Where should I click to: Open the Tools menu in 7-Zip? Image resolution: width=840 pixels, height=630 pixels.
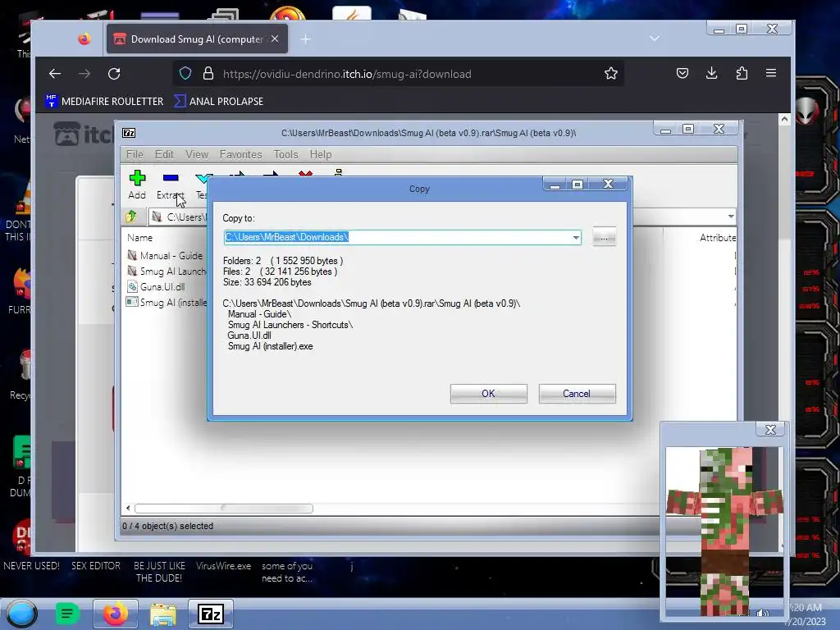[285, 154]
